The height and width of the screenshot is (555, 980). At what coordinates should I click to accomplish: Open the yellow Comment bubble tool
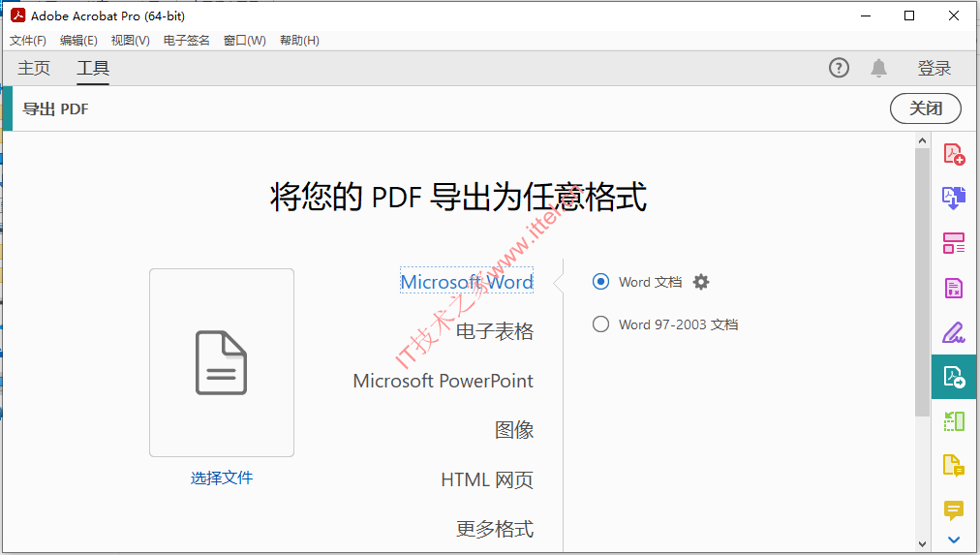[954, 510]
